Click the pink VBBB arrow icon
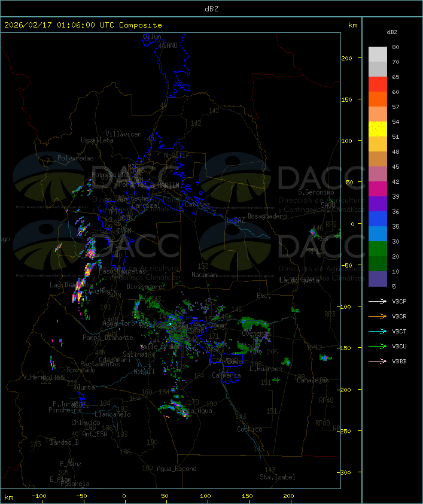The height and width of the screenshot is (504, 423). click(378, 362)
